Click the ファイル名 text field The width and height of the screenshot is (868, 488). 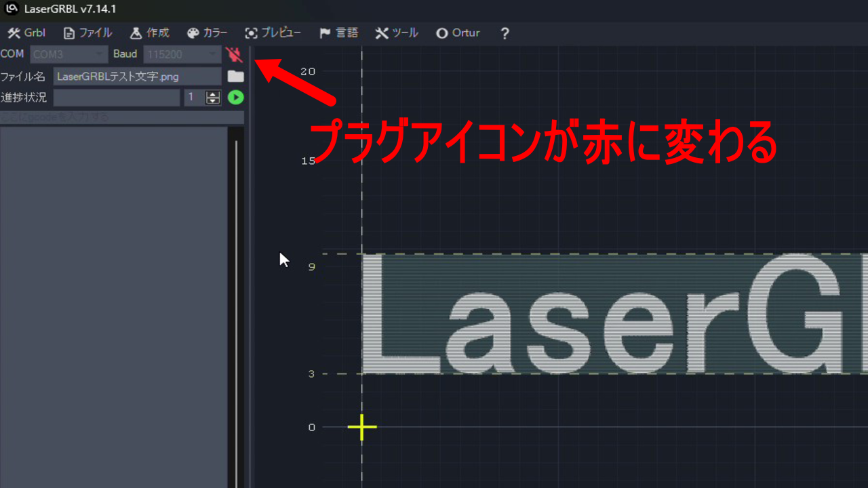138,77
